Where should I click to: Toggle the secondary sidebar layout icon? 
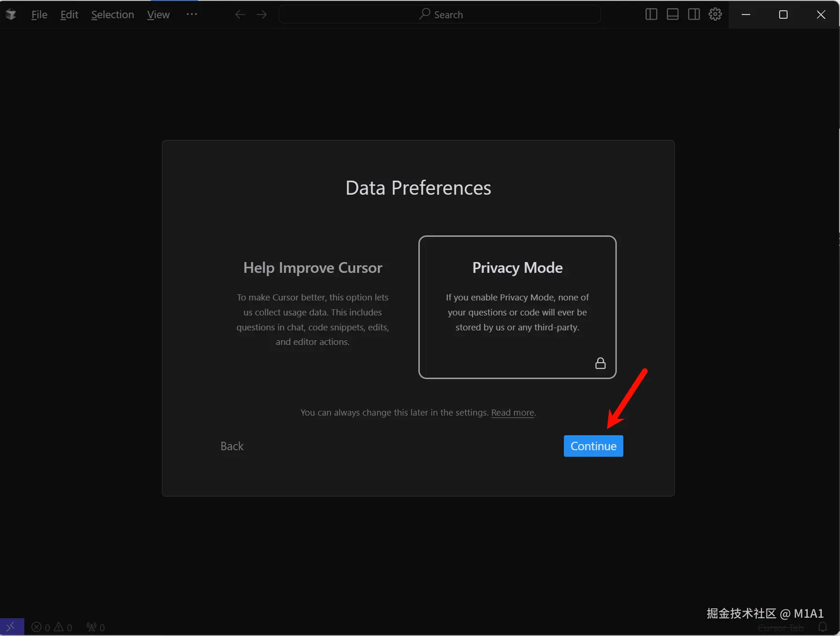pyautogui.click(x=694, y=15)
